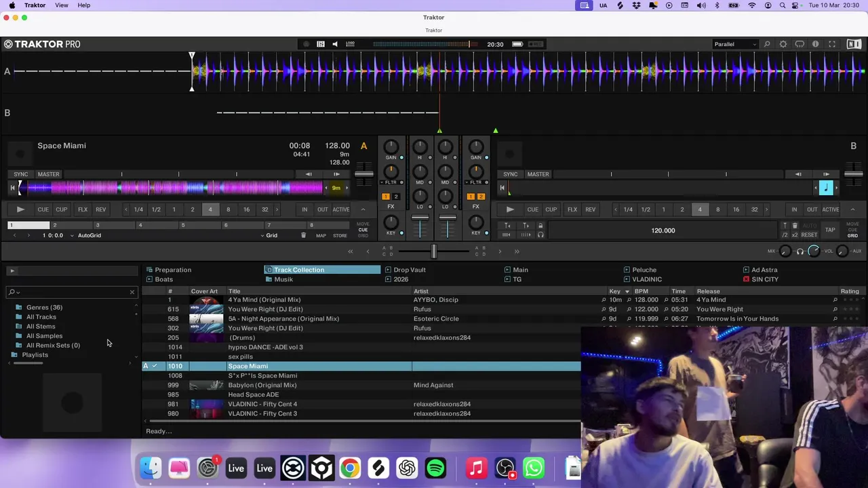Open the Parallel layout dropdown
The width and height of the screenshot is (868, 488).
[735, 44]
